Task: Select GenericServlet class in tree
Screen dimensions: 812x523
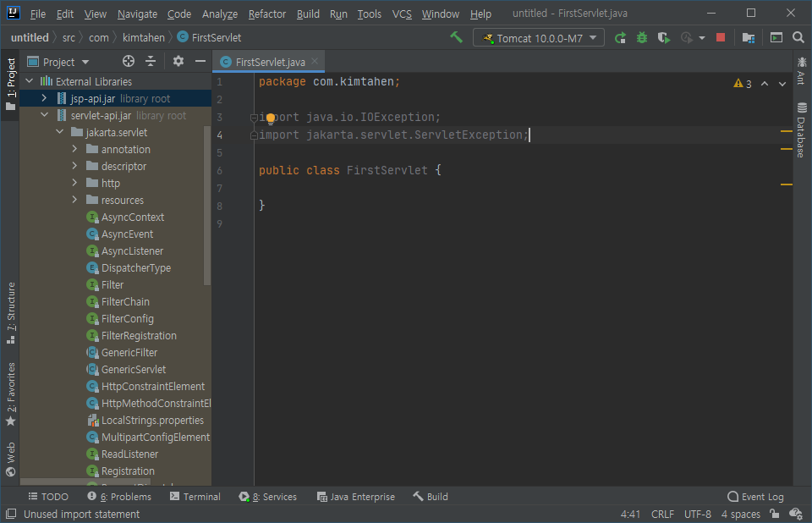Action: click(133, 369)
